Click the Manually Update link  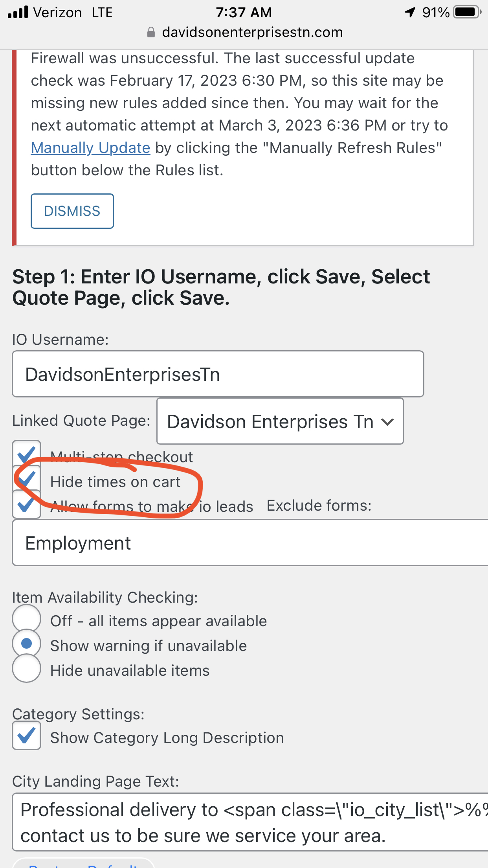[90, 148]
